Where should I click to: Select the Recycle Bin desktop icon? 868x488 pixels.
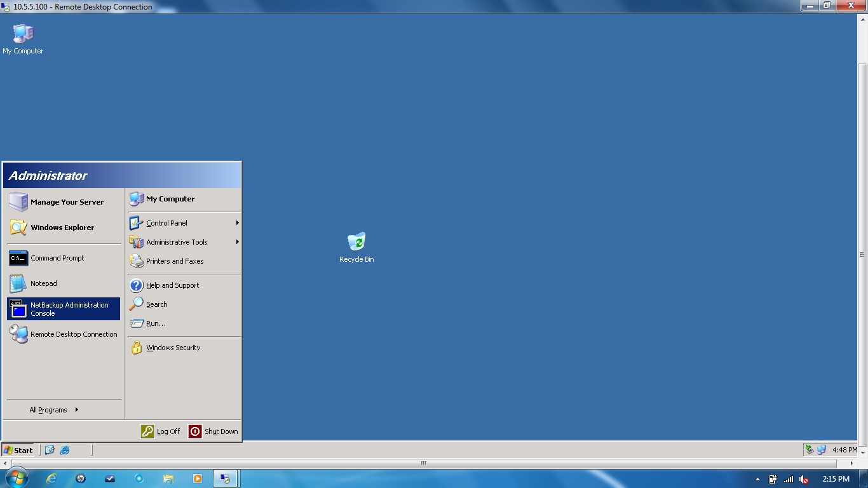(356, 247)
